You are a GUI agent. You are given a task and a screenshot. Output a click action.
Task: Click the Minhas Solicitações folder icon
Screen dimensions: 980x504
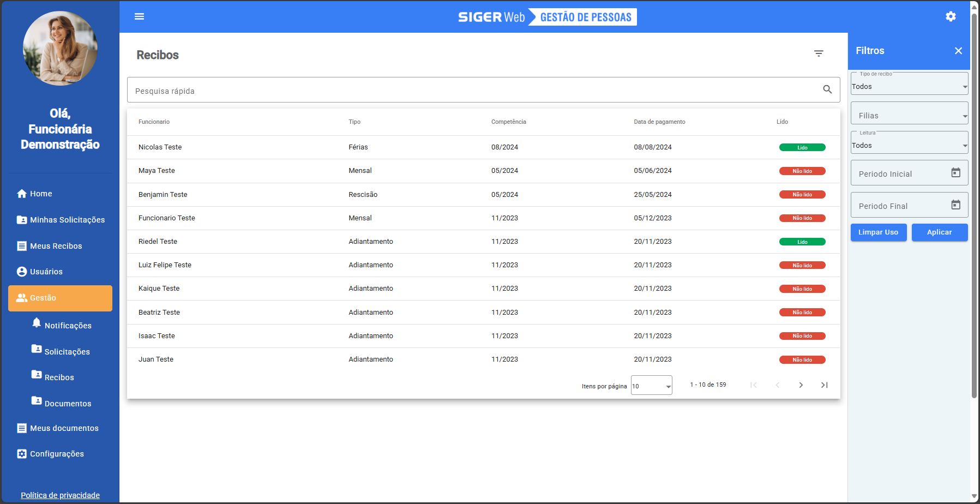click(22, 220)
